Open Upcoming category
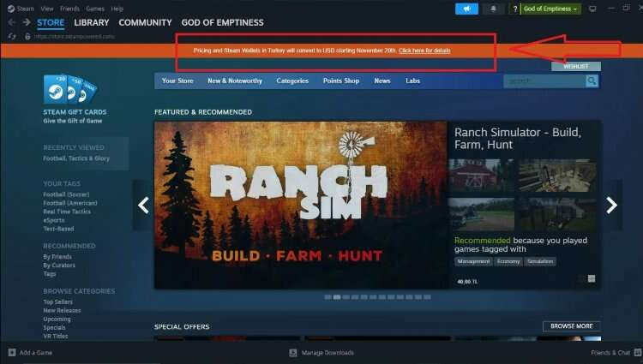The width and height of the screenshot is (643, 364). point(57,319)
